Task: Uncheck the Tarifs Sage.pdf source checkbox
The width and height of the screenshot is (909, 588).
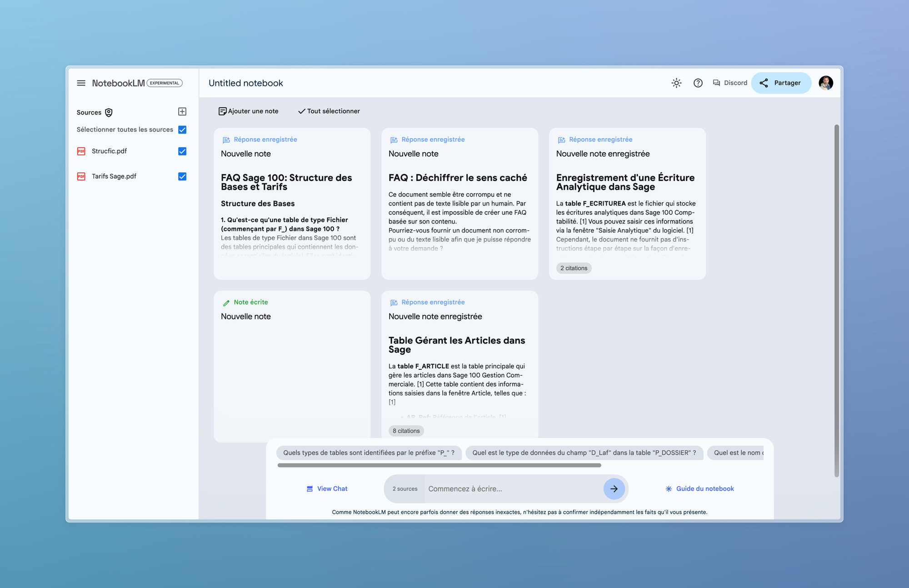Action: click(x=182, y=176)
